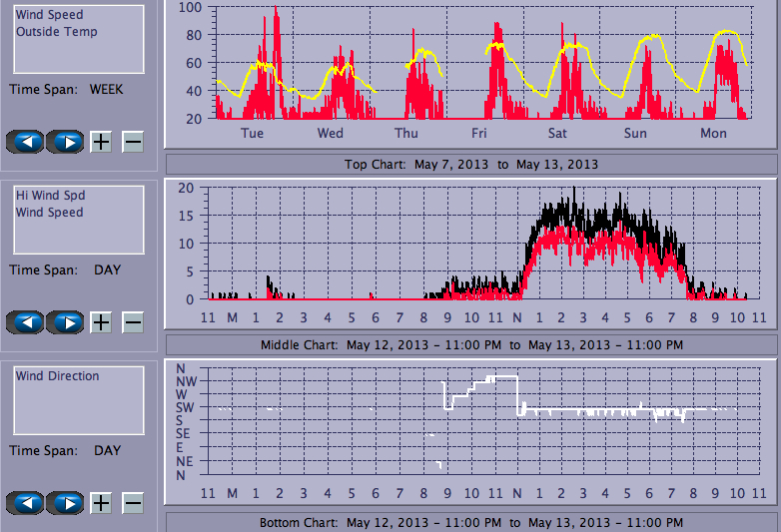Click the Bottom Chart date range bar
Viewport: 781px width, 532px height.
pos(470,522)
